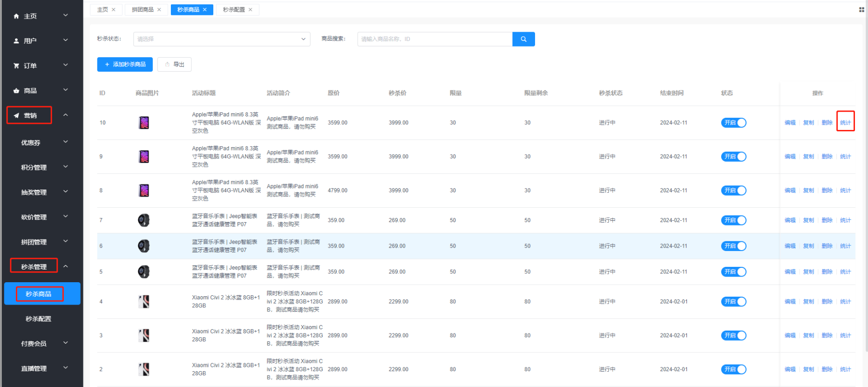Click the user icon in sidebar

16,41
